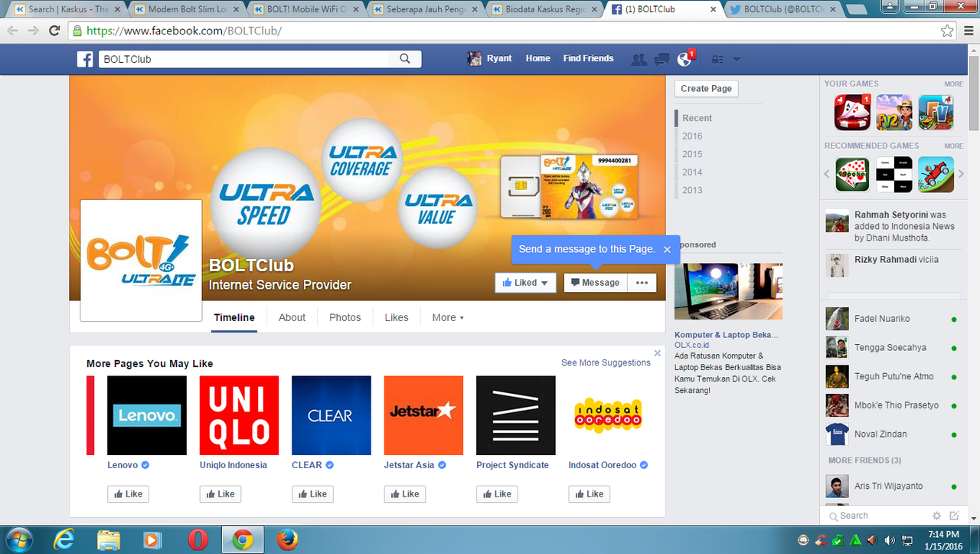
Task: Show next recommended games with right arrow
Action: click(x=962, y=175)
